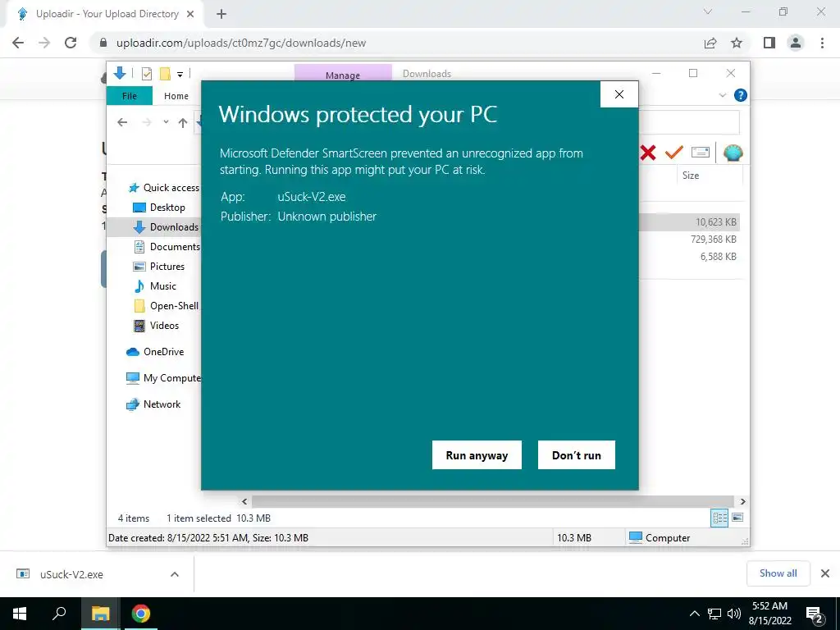This screenshot has height=630, width=840.
Task: Click Run anyway in SmartScreen dialog
Action: [x=477, y=454]
